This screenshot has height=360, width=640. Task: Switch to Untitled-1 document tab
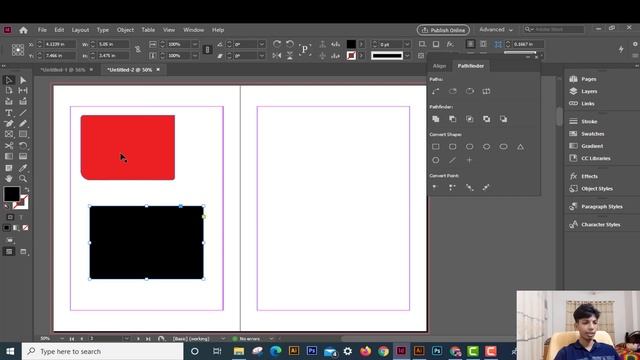[62, 70]
